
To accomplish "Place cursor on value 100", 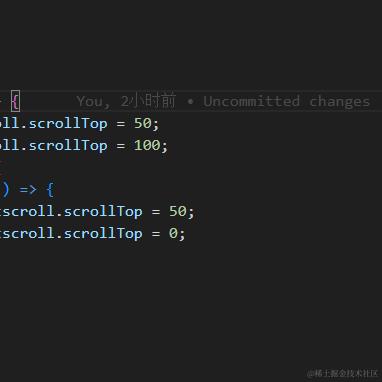I will (x=147, y=145).
